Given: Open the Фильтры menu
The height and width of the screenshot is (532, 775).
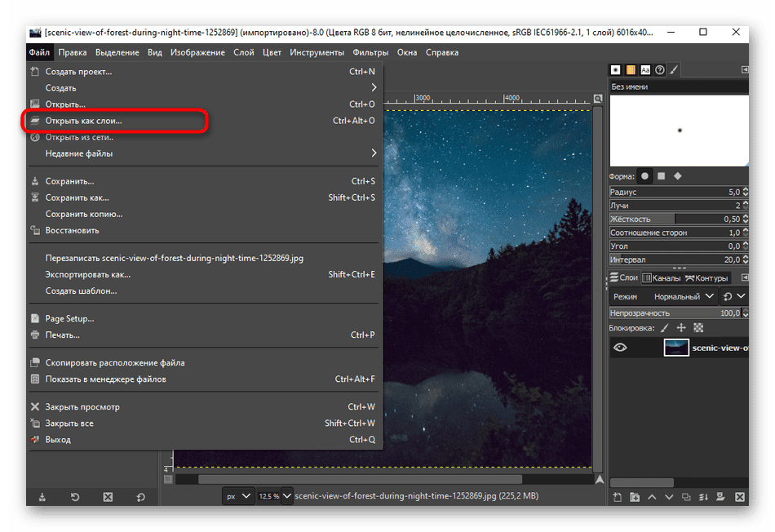Looking at the screenshot, I should [x=370, y=52].
